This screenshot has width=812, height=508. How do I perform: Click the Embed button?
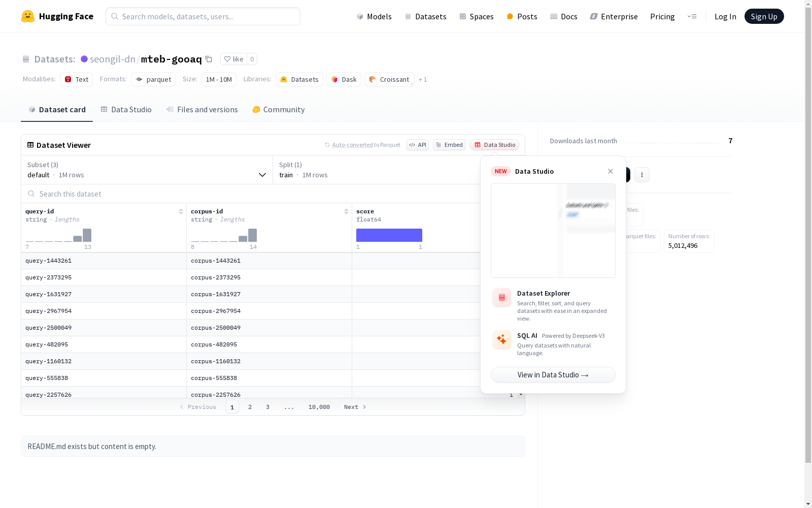point(449,145)
